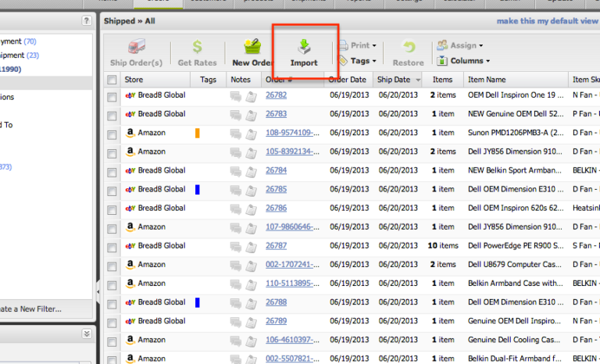Open the Columns dropdown menu

tap(463, 60)
